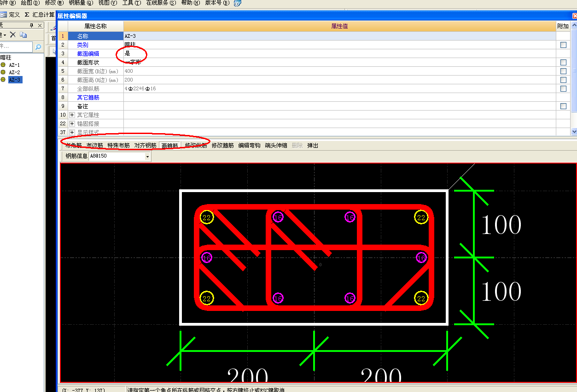Delete component with the X icon
Screen dimensions: 577x392
tap(13, 35)
